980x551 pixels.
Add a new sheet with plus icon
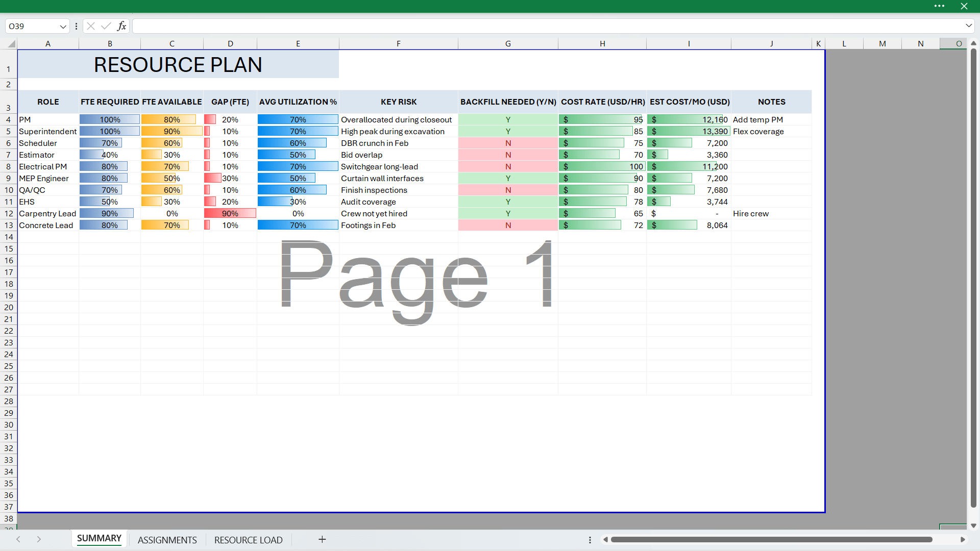click(322, 539)
